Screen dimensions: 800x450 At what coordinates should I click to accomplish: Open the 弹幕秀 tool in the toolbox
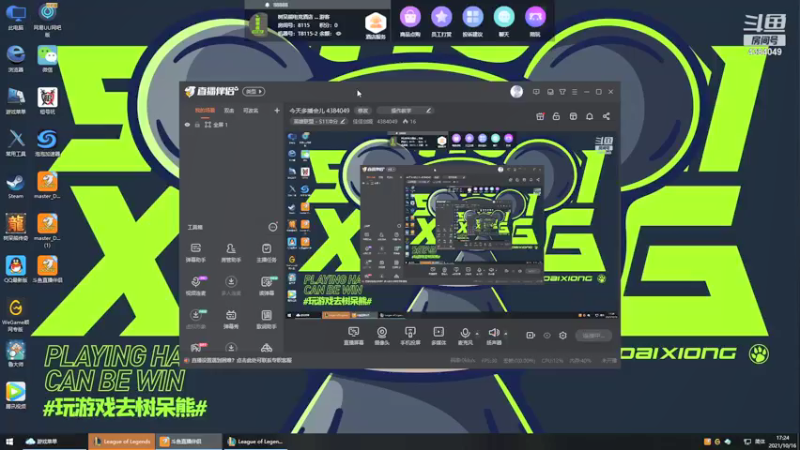click(231, 319)
